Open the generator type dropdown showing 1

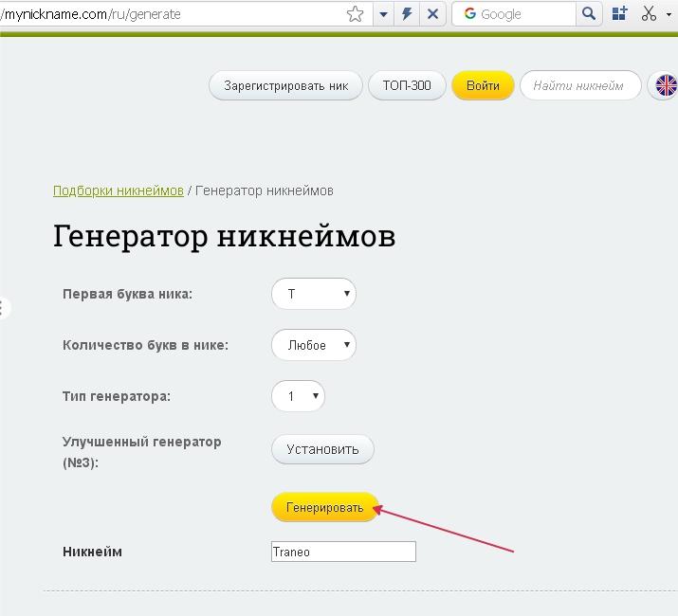tap(298, 396)
